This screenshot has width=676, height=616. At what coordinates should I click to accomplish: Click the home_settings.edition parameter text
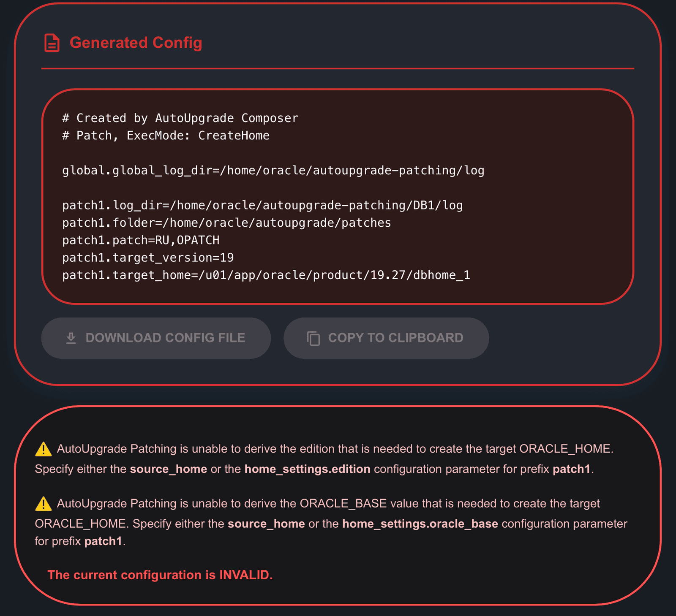pos(307,469)
